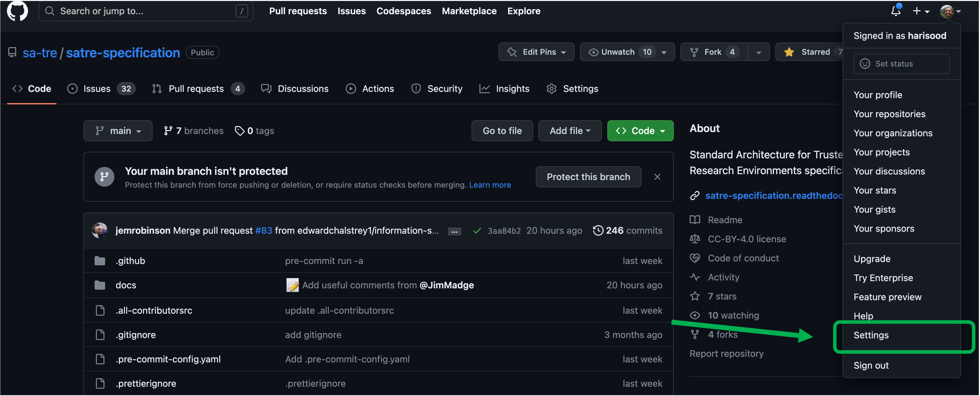Switch to the repository Pull requests tab
The width and height of the screenshot is (980, 396).
198,89
